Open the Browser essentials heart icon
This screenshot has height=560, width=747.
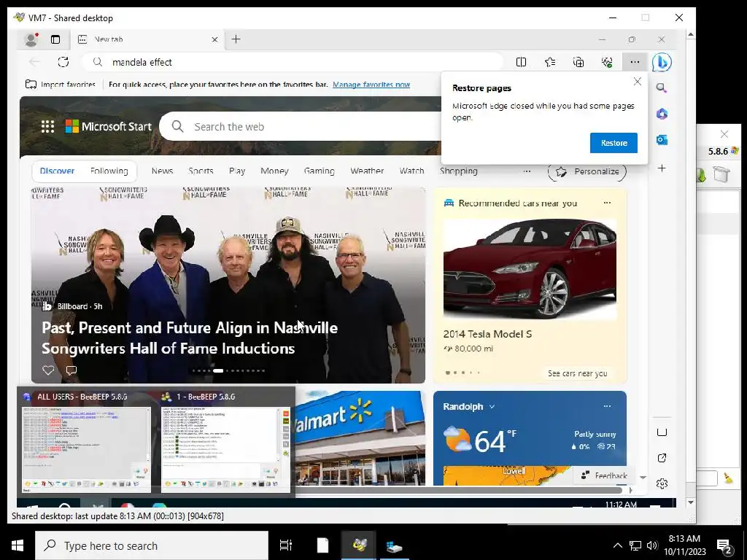coord(606,62)
